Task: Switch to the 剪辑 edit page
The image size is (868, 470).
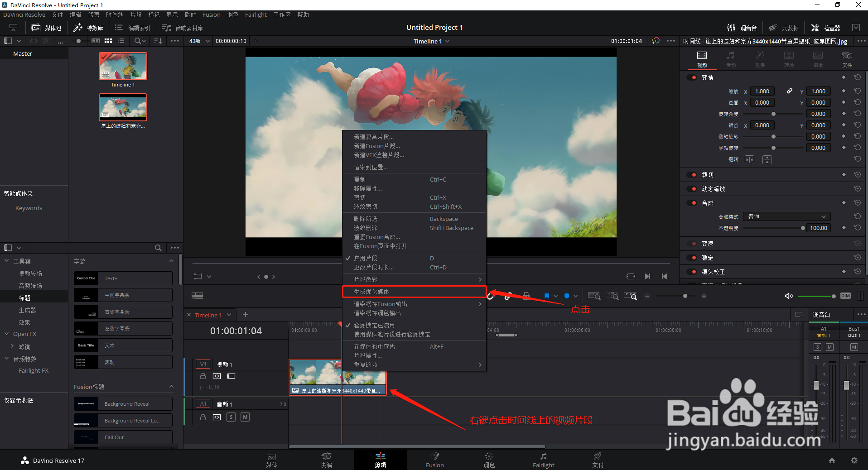Action: (x=381, y=460)
